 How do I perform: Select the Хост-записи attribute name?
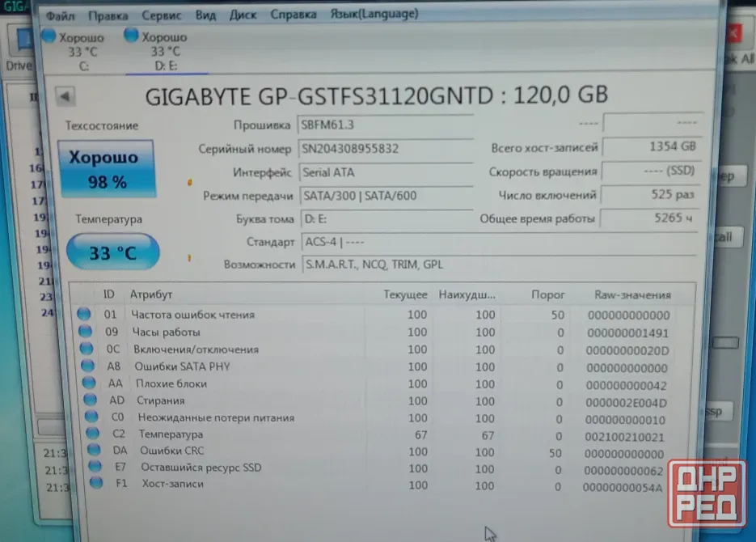tap(173, 484)
